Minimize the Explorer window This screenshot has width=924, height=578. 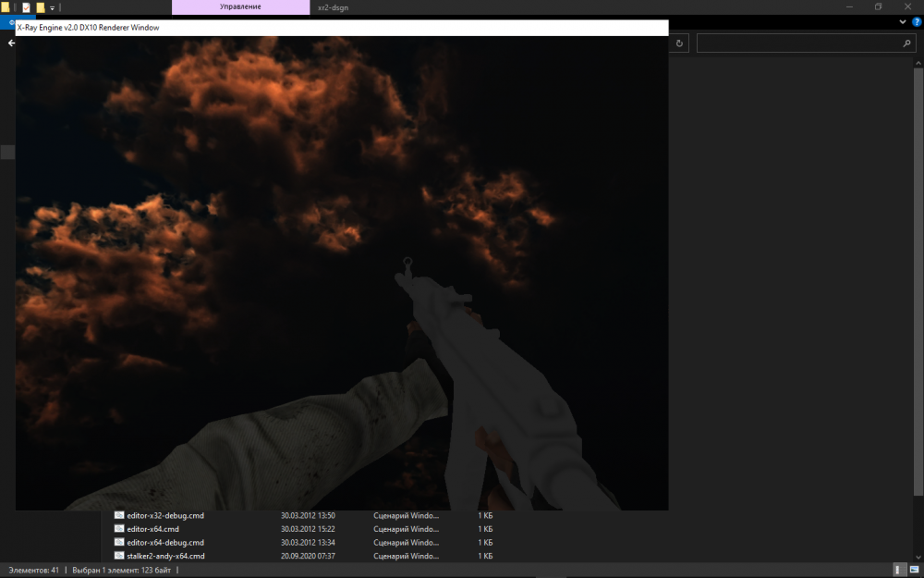[850, 7]
